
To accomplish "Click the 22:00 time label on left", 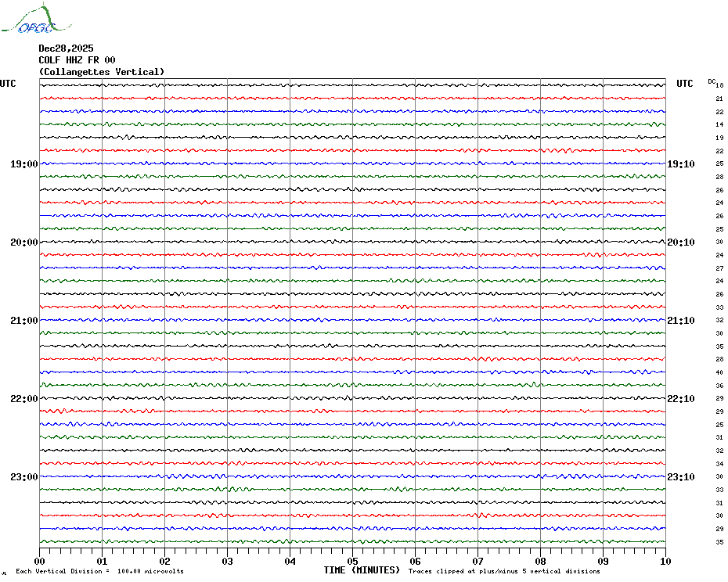I will [x=23, y=399].
